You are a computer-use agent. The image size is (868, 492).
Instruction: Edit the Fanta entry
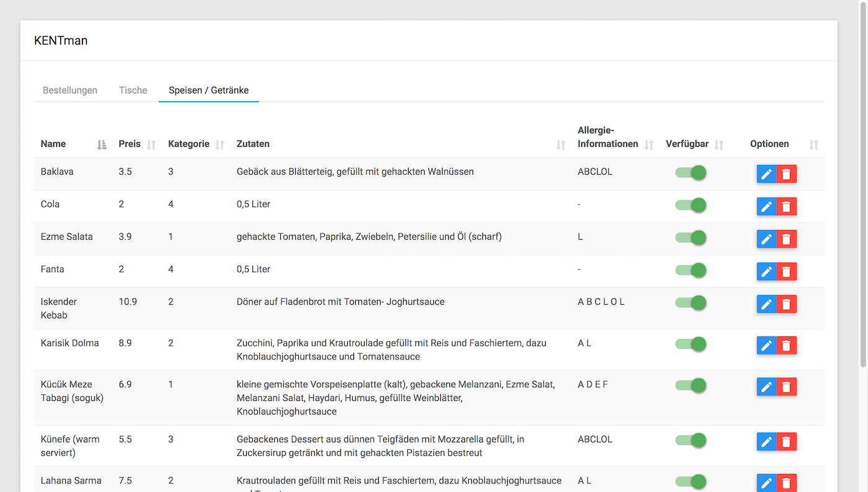coord(767,271)
